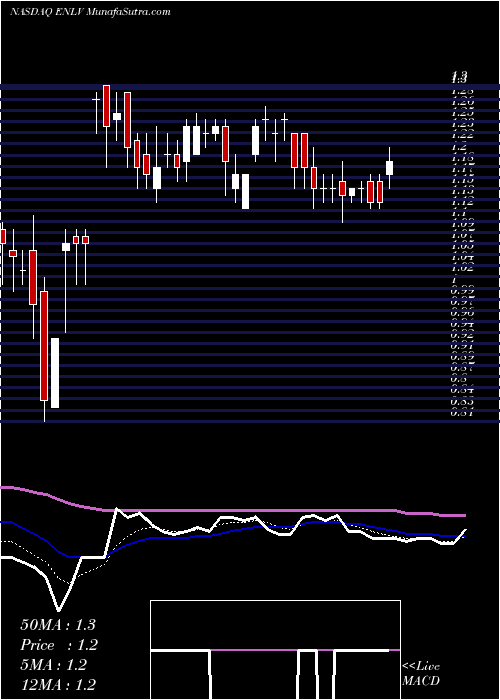This screenshot has width=500, height=700.
Task: Click the tallest red candlestick in the chart
Action: click(44, 346)
